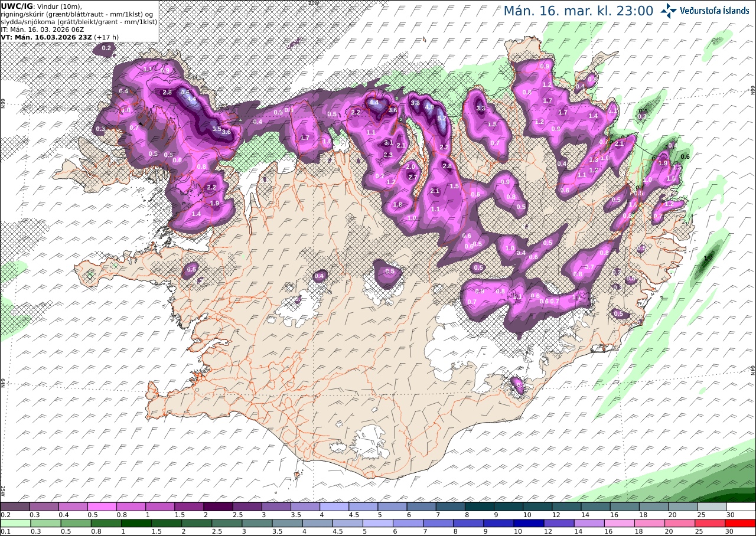
Task: Click the 25W longitude label at the map edge
Action: click(x=3, y=491)
